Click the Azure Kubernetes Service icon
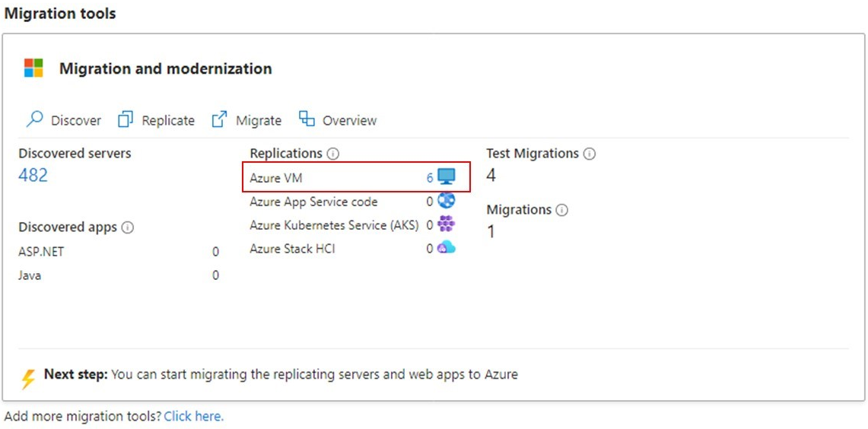The height and width of the screenshot is (429, 868). pyautogui.click(x=447, y=224)
